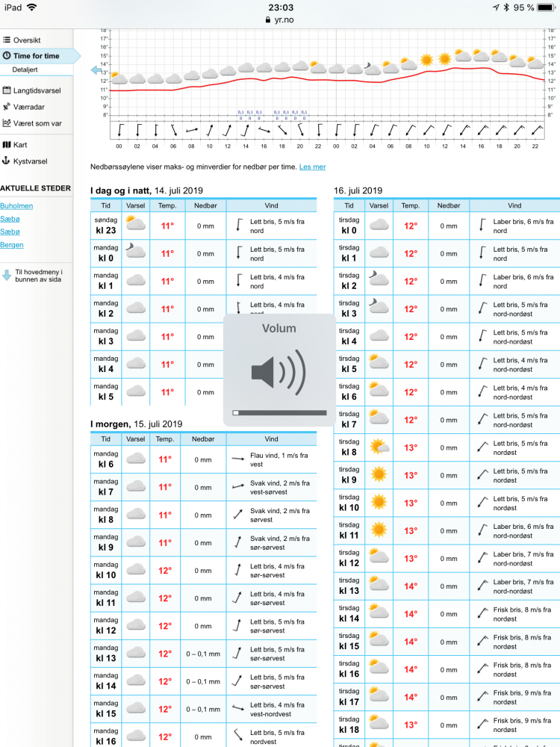Click Flau vind, 1 m/s fra vest text
Viewport: 560px width, 747px height.
click(x=279, y=459)
